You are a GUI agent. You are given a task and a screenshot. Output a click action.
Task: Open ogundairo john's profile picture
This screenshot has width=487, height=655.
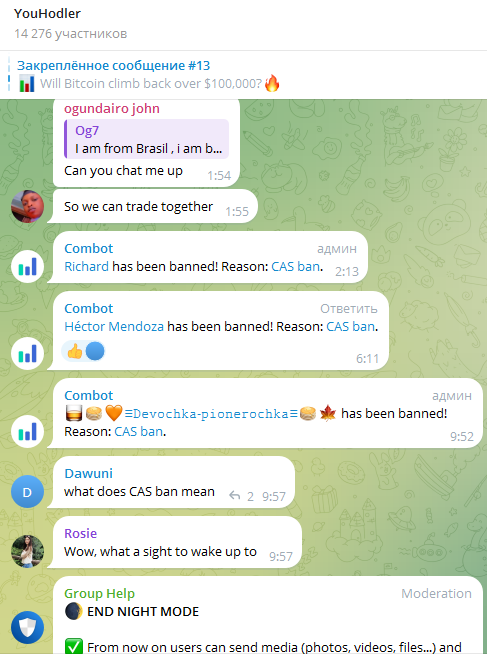pyautogui.click(x=28, y=206)
